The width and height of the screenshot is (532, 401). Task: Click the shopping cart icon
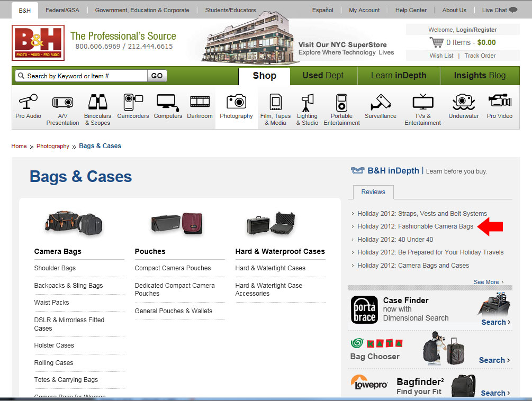(436, 42)
